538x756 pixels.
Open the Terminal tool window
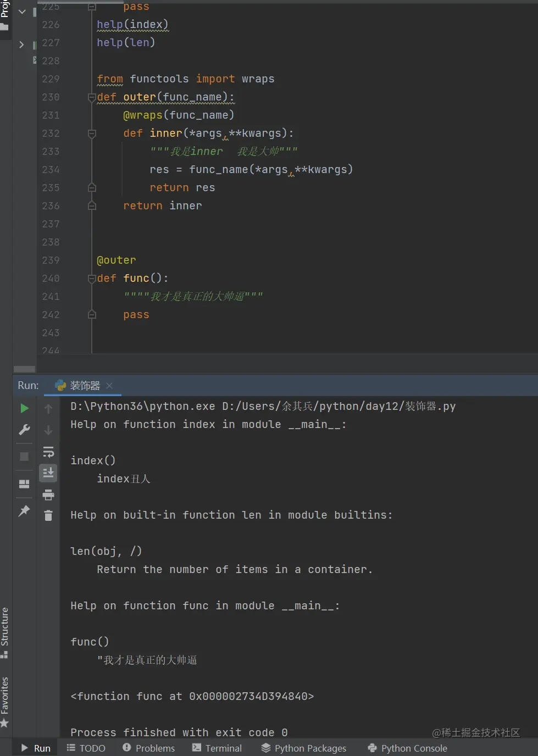coord(217,748)
